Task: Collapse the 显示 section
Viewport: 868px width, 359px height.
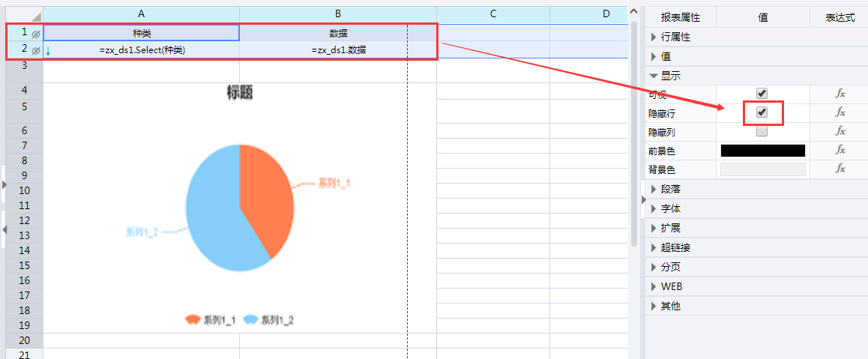Action: coord(654,76)
